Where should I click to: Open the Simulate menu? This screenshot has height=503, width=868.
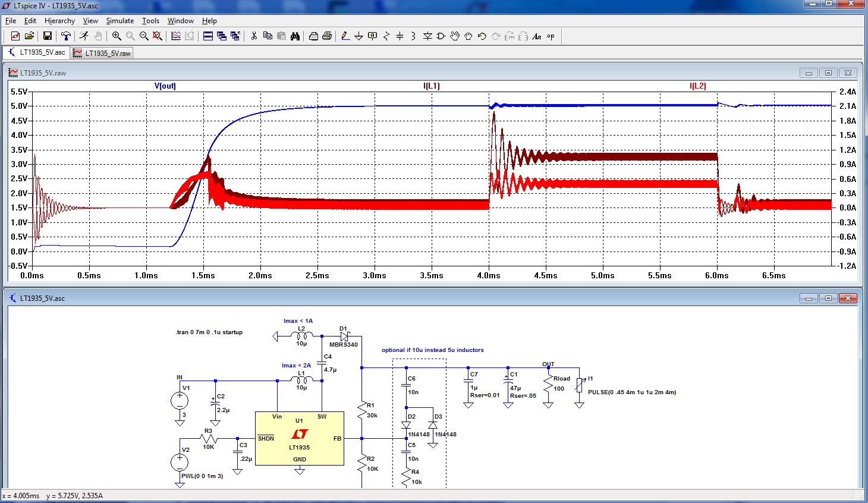point(119,20)
